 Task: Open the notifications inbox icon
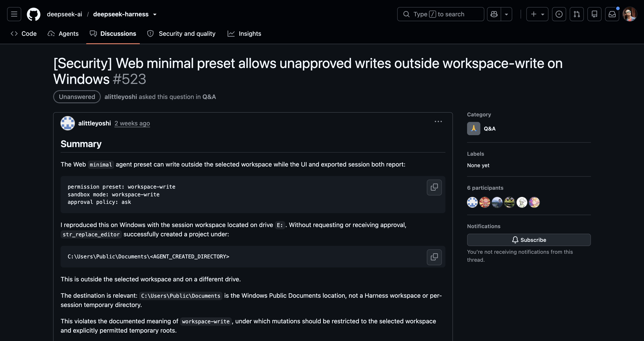[x=612, y=14]
